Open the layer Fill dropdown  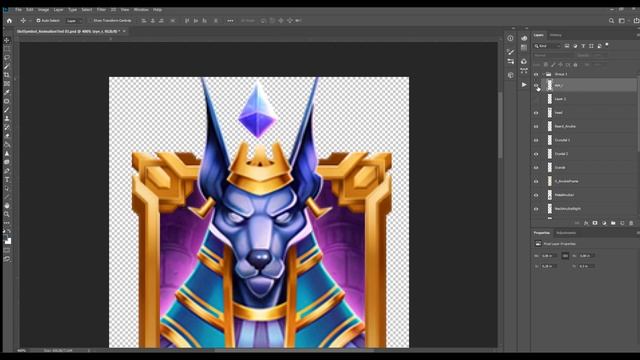coord(598,64)
